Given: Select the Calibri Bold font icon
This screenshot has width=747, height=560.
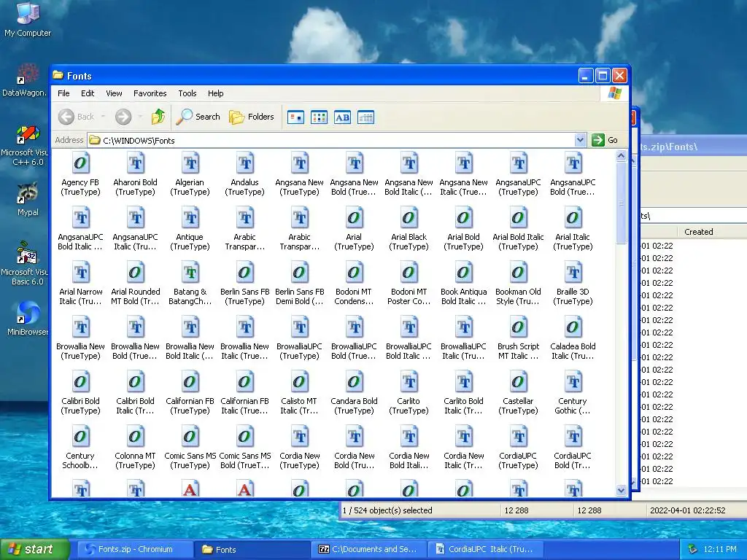Looking at the screenshot, I should click(x=80, y=382).
